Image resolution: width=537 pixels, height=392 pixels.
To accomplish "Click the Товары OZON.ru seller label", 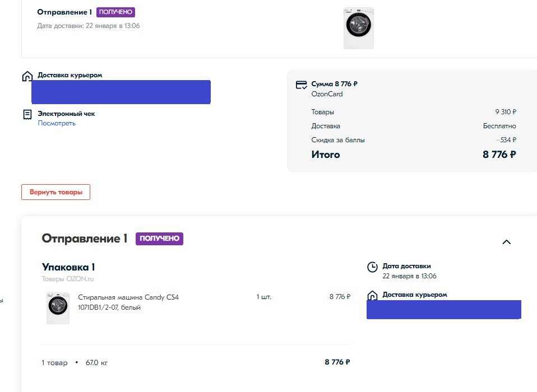I will click(69, 279).
